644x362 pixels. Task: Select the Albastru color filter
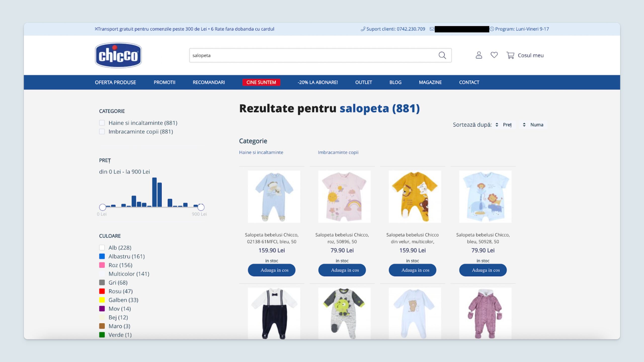pyautogui.click(x=102, y=256)
